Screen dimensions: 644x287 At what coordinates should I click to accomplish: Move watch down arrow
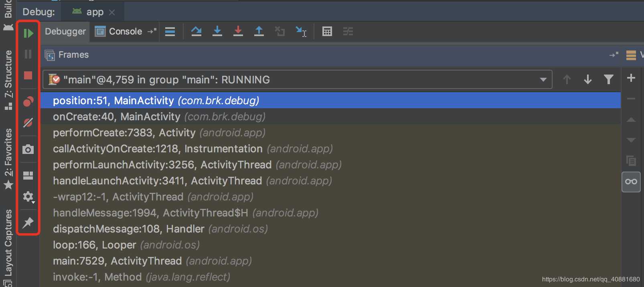coord(631,140)
